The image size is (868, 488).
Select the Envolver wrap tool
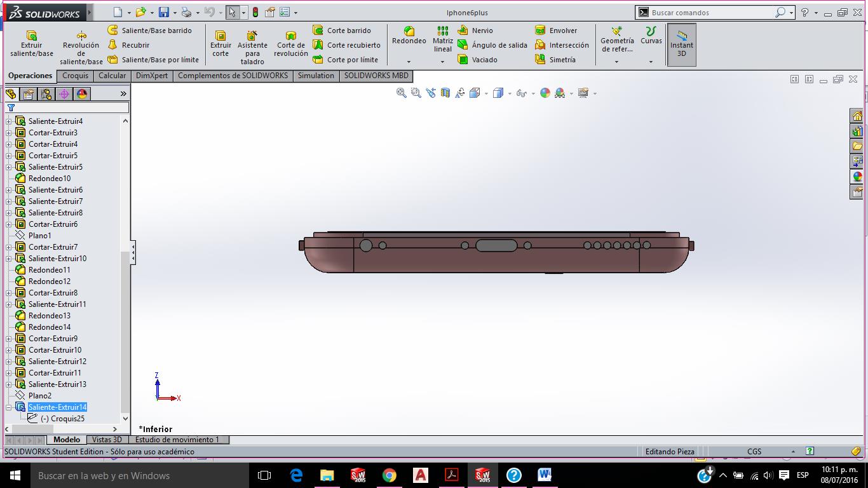pyautogui.click(x=557, y=30)
